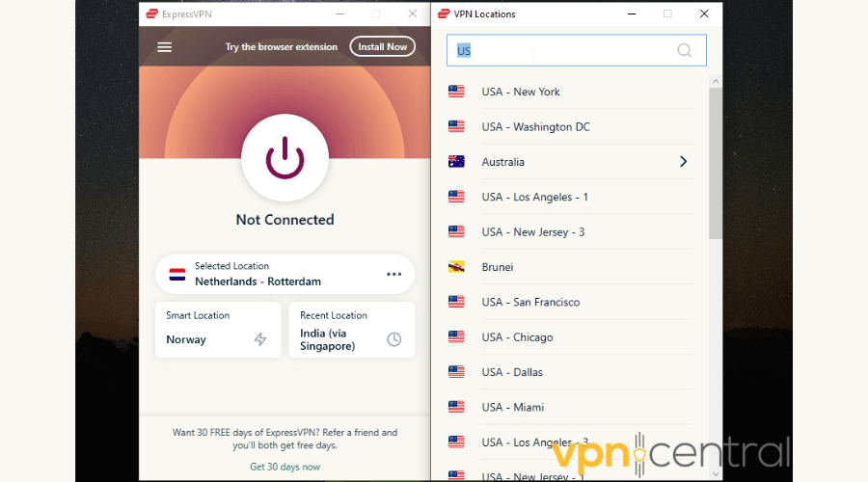Select the Norway Smart Location card
868x482 pixels.
[x=218, y=330]
